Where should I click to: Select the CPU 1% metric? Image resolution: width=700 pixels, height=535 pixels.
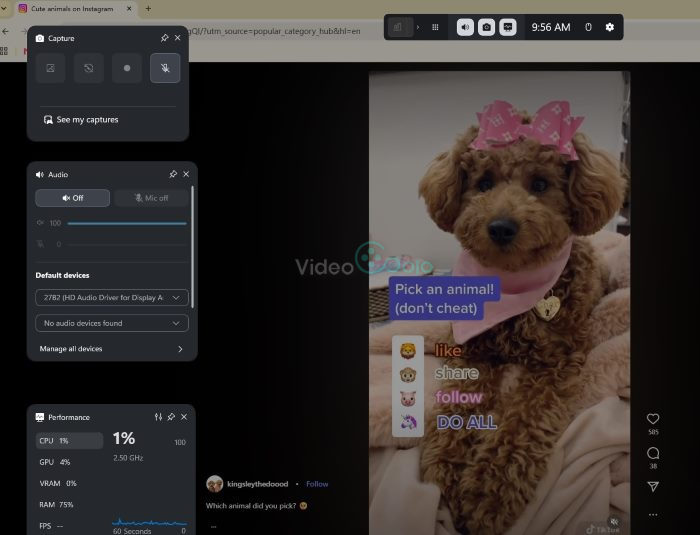[x=69, y=441]
